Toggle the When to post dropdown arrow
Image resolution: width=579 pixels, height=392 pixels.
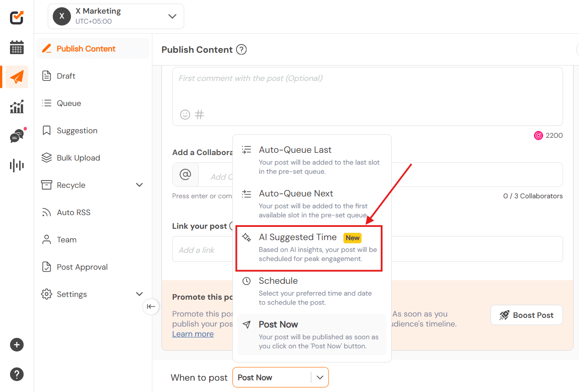(320, 377)
